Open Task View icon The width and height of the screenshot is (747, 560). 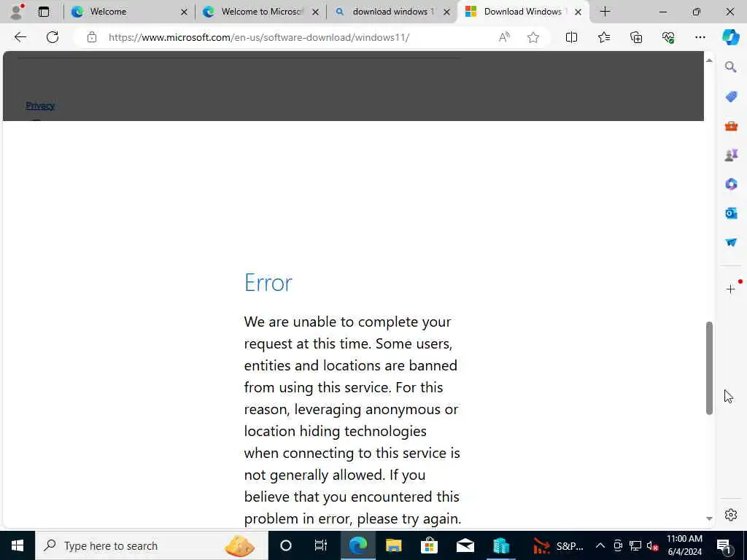coord(321,545)
